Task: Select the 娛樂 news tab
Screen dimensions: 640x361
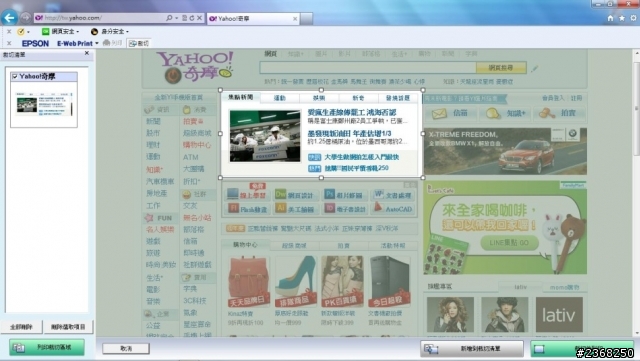Action: tap(318, 98)
